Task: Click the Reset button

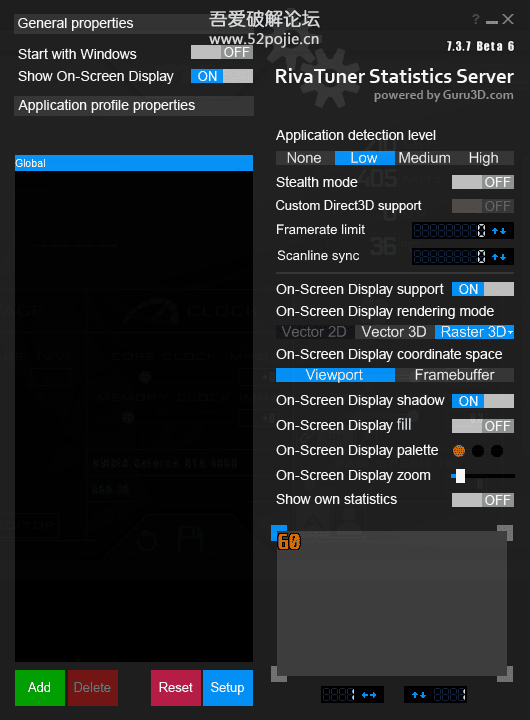Action: coord(176,687)
